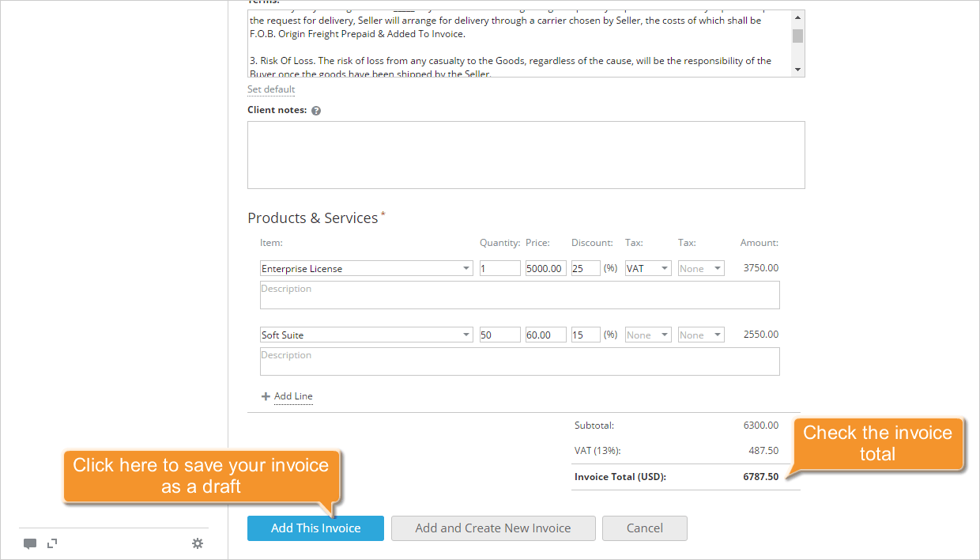
Task: Click the Price field showing 5000.00
Action: [546, 268]
